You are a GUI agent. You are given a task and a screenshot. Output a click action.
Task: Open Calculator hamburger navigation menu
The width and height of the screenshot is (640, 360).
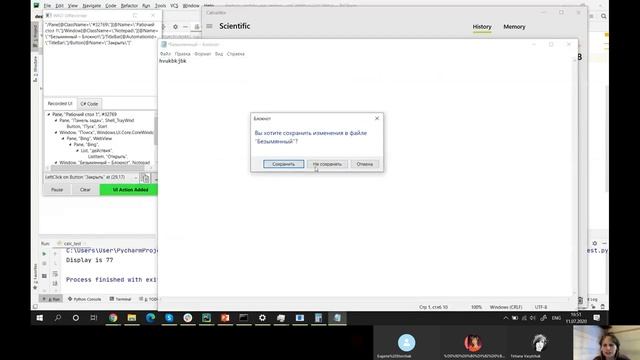pos(209,26)
